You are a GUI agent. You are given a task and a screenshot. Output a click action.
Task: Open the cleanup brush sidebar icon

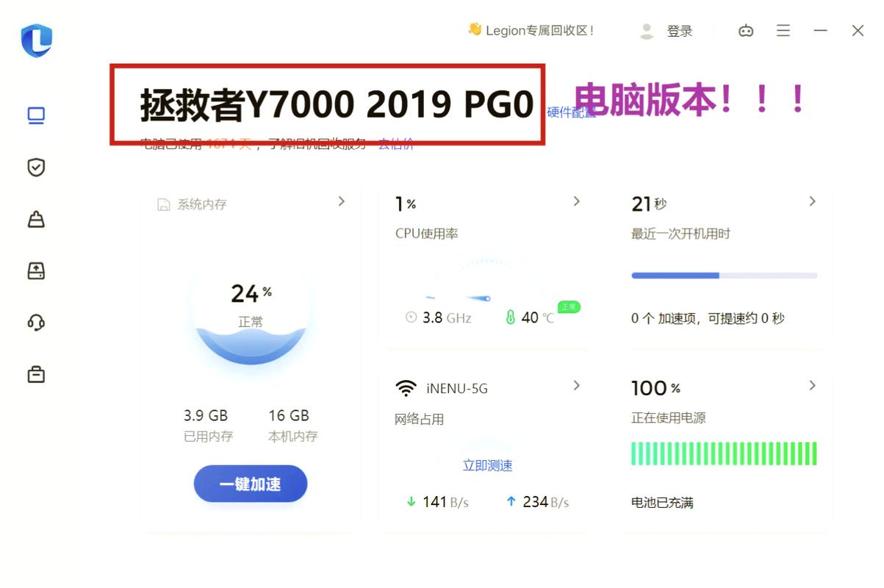tap(35, 219)
